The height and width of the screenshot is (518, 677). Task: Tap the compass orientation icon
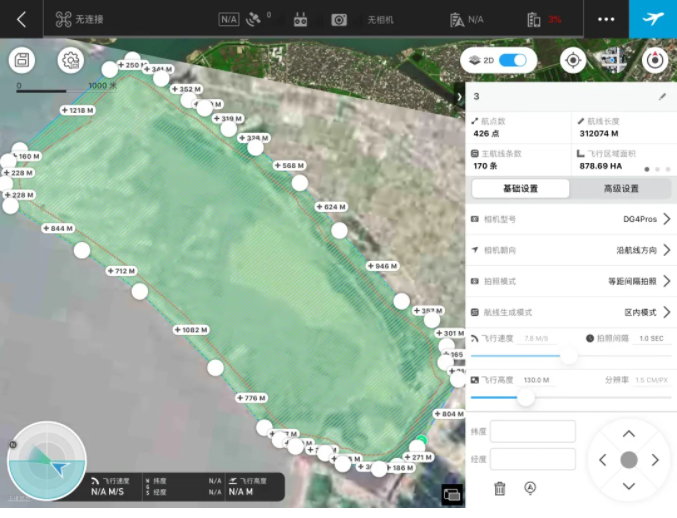click(654, 60)
